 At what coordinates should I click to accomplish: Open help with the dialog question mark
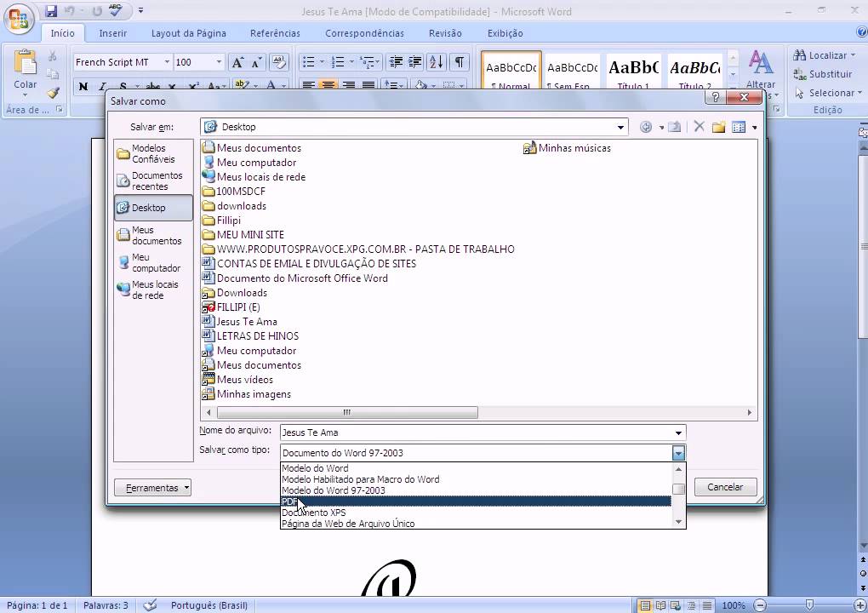pyautogui.click(x=715, y=97)
